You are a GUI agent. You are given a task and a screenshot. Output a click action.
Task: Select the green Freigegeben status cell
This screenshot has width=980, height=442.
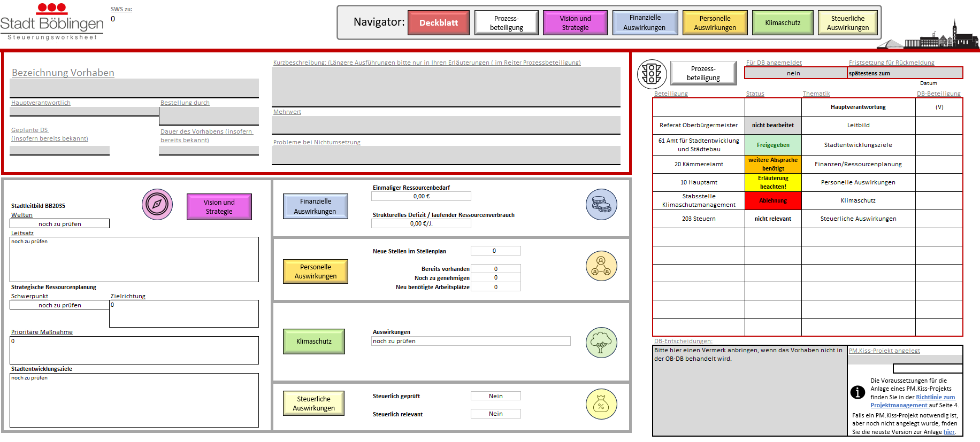click(x=773, y=145)
